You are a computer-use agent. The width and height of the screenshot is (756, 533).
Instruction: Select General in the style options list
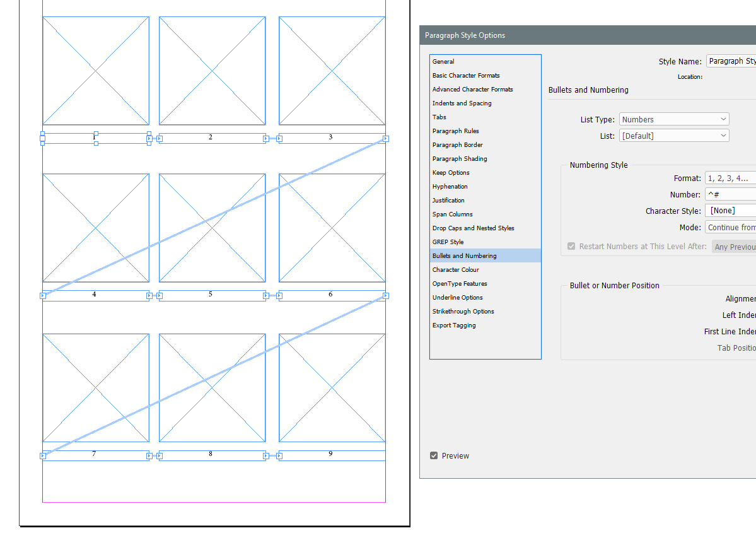point(485,61)
